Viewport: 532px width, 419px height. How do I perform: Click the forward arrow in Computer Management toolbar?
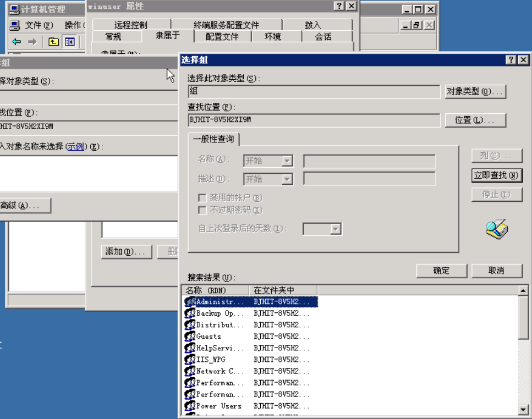point(32,42)
